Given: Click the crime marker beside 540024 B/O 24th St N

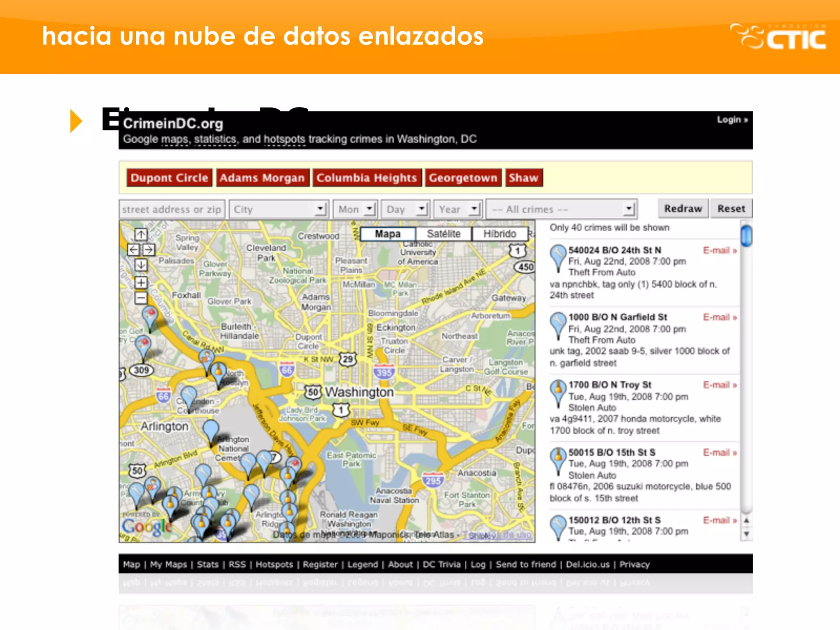Looking at the screenshot, I should [x=558, y=258].
